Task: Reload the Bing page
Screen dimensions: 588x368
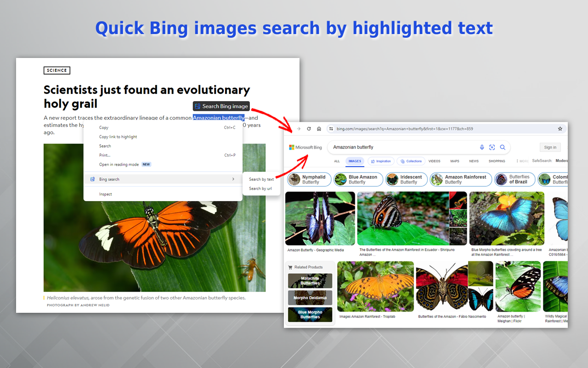Action: point(309,129)
